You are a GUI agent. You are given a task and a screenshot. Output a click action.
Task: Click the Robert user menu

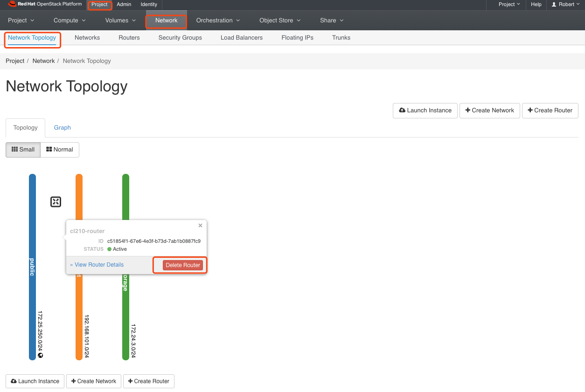(564, 5)
